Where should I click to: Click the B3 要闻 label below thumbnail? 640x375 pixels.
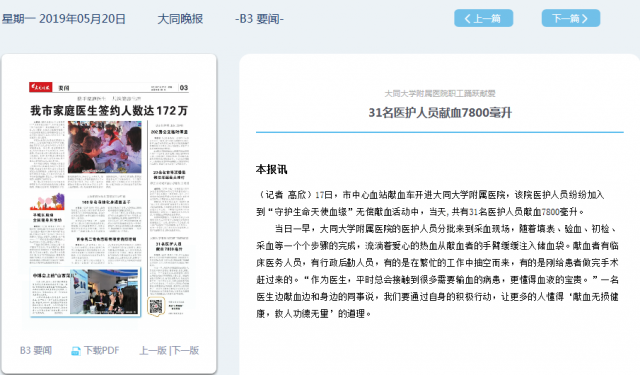[x=36, y=351]
